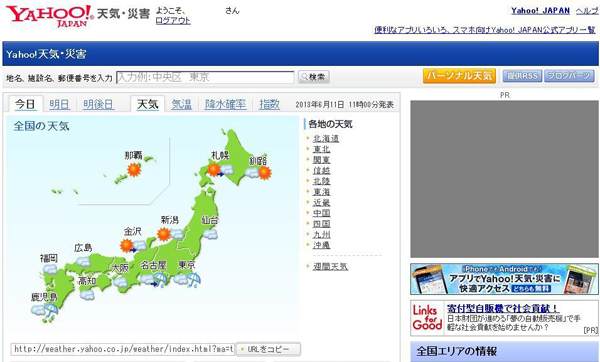Screen dimensions: 600x362
Task: Click the cloudy icon for 広島
Action: pos(83,261)
